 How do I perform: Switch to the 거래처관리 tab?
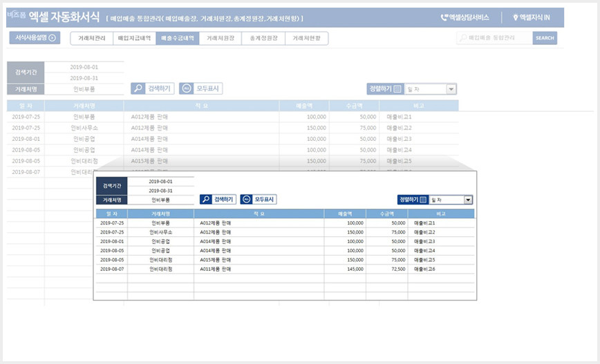tap(91, 38)
